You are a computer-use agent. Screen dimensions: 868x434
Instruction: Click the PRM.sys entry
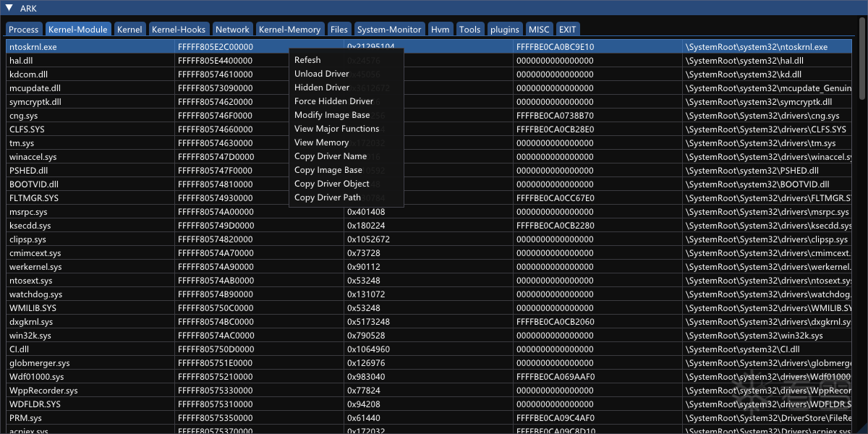click(x=428, y=417)
